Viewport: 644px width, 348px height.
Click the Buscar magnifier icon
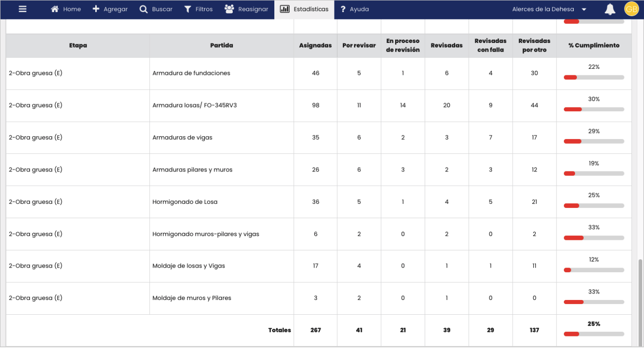143,9
